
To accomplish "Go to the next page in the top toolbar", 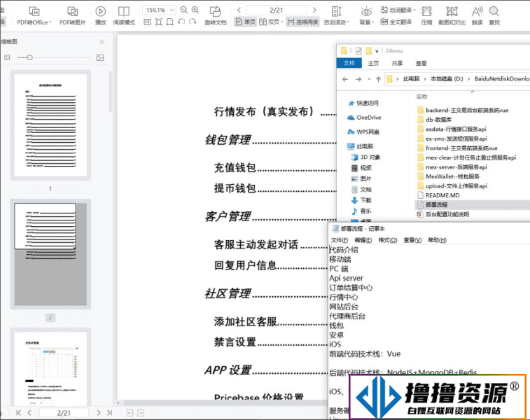I will pos(314,10).
